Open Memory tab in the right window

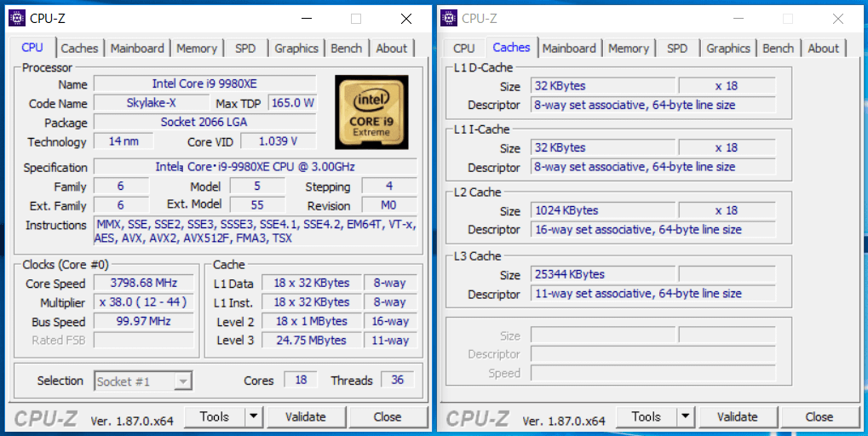629,49
